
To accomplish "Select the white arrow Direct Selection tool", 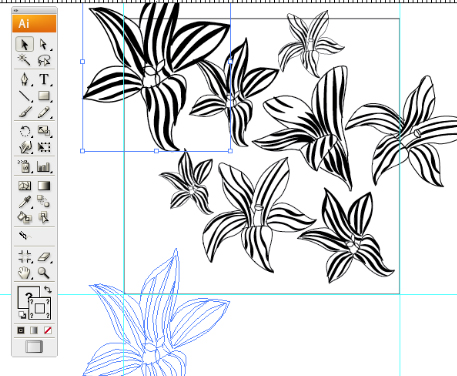I will pos(44,44).
